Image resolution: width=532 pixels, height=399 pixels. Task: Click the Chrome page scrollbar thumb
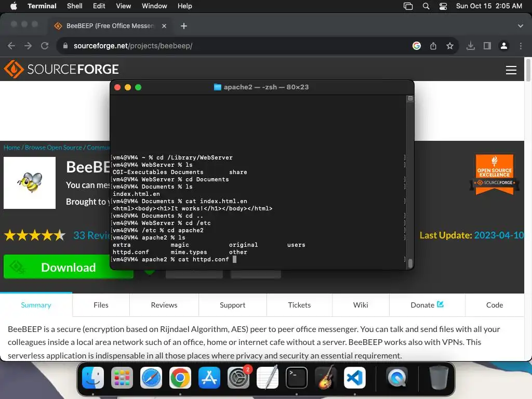point(528,70)
